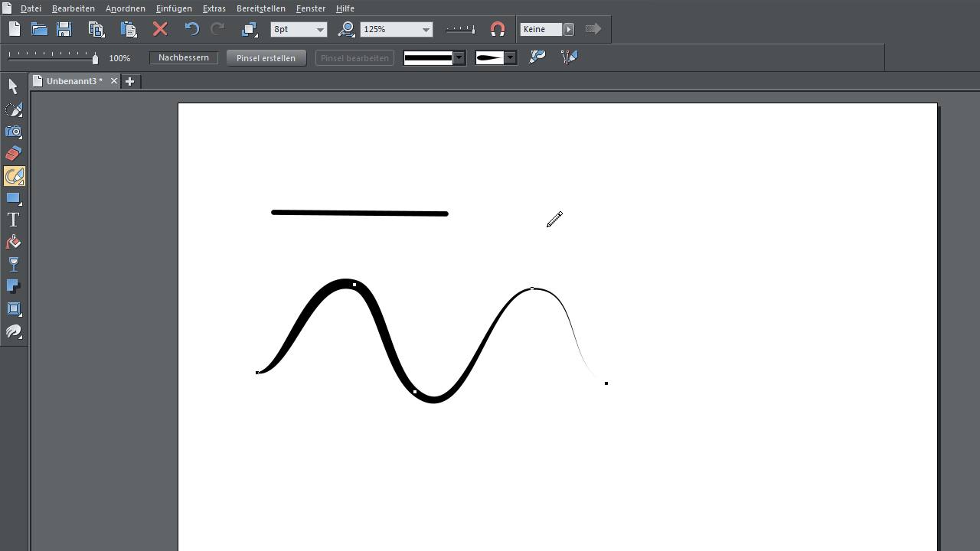This screenshot has width=980, height=551.
Task: Open the Fenster menu
Action: (x=311, y=8)
